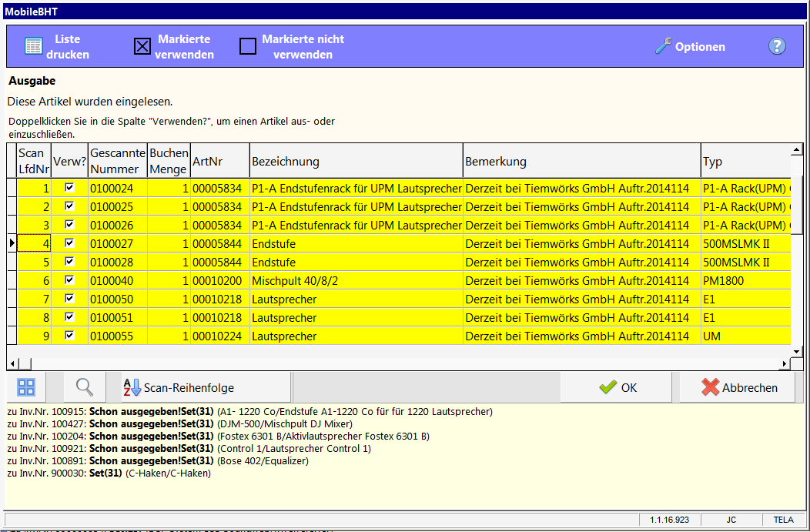Select Bezeichnung Endstufe in row 0100028
810x532 pixels.
coord(356,262)
